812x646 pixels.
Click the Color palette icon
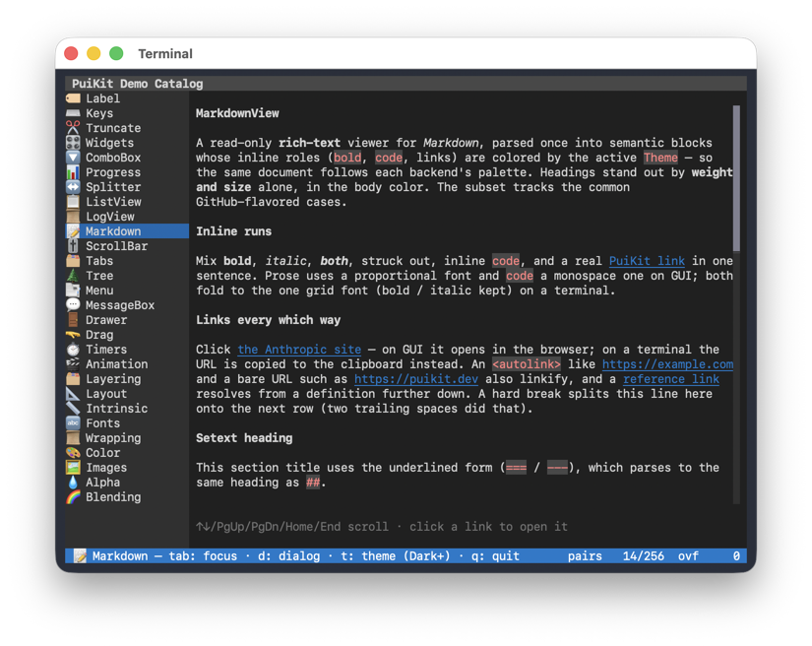click(73, 453)
